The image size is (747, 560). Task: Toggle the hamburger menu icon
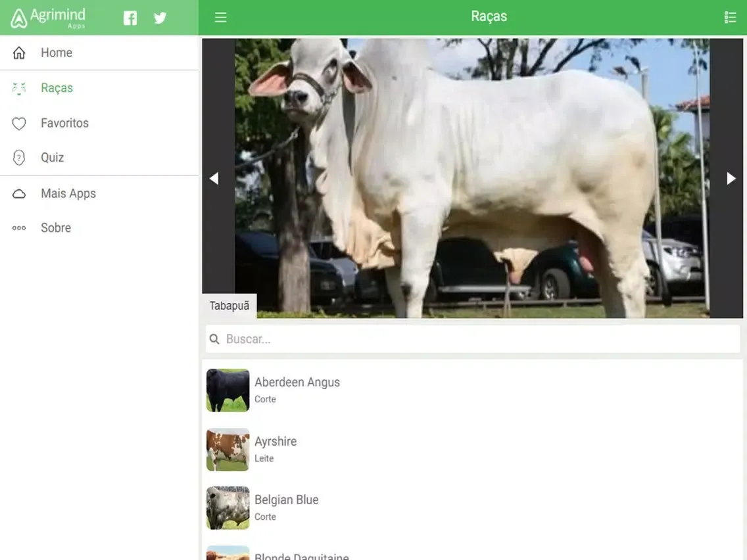pos(220,18)
